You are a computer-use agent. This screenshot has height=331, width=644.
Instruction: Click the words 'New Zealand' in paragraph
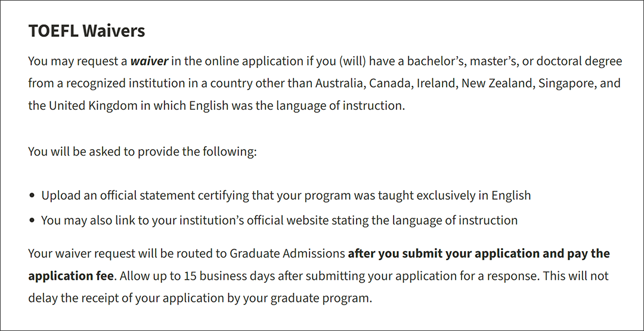497,83
